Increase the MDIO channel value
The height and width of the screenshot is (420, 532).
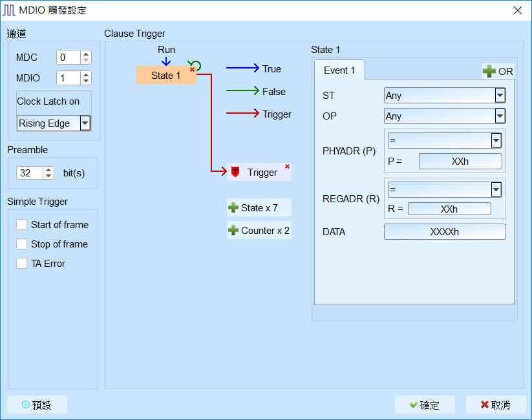(x=86, y=75)
